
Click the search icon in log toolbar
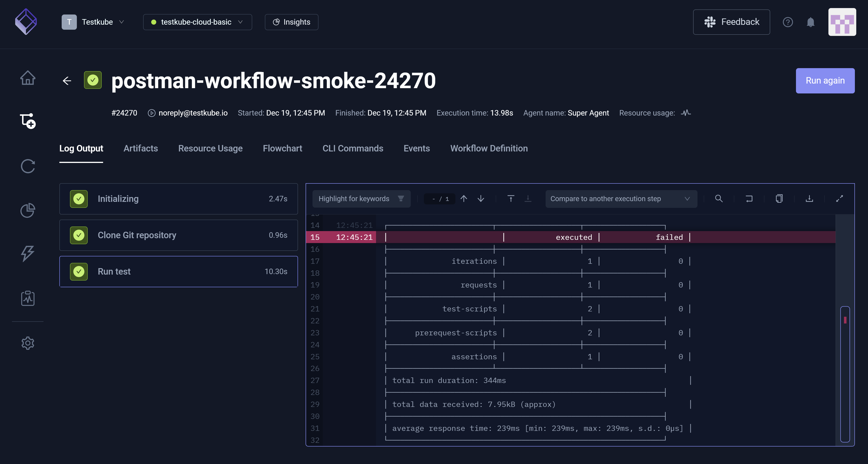click(x=719, y=198)
